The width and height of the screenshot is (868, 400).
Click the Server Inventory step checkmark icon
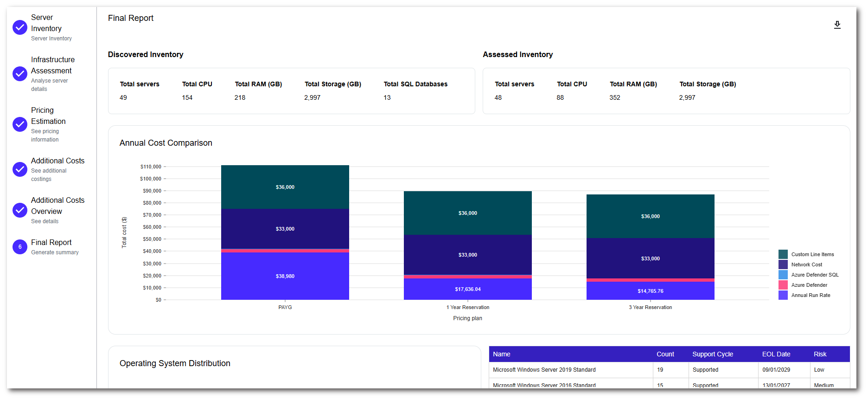pyautogui.click(x=20, y=28)
